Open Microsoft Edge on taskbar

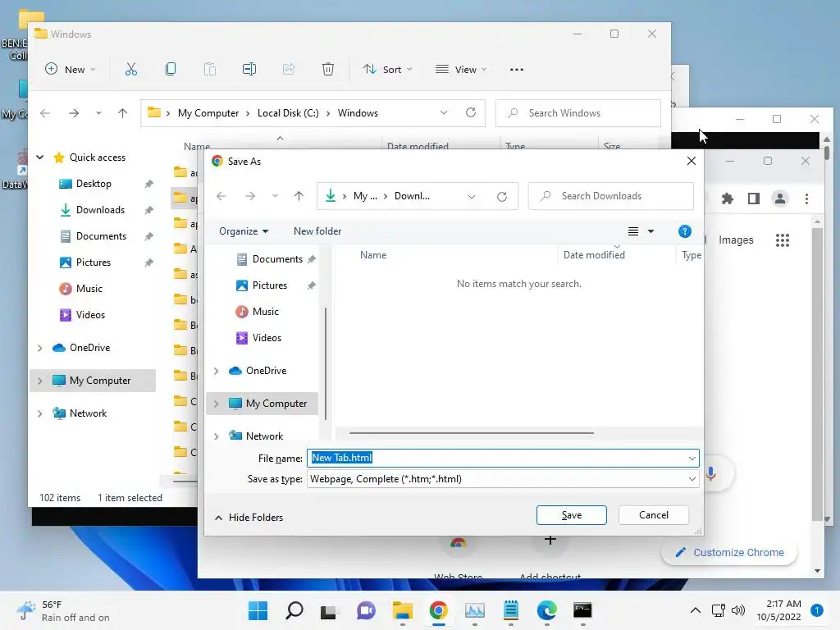point(546,610)
